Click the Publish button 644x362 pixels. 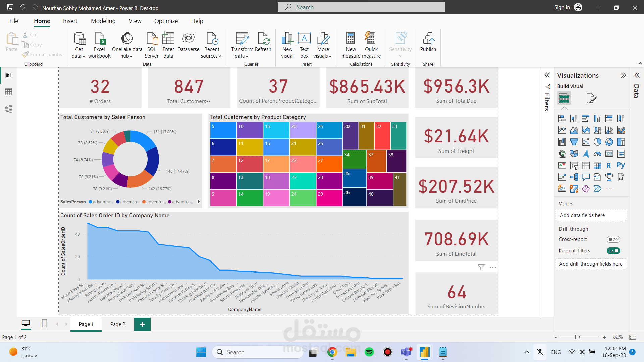coord(428,42)
